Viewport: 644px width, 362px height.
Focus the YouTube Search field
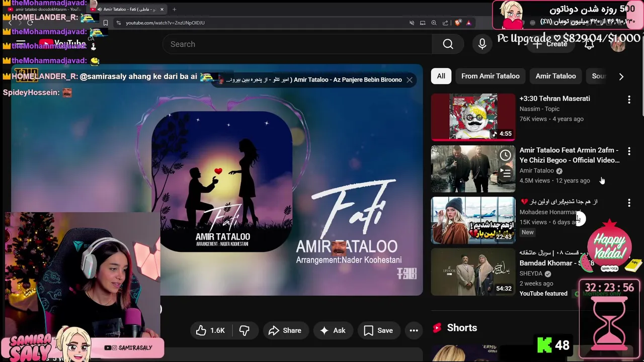297,44
